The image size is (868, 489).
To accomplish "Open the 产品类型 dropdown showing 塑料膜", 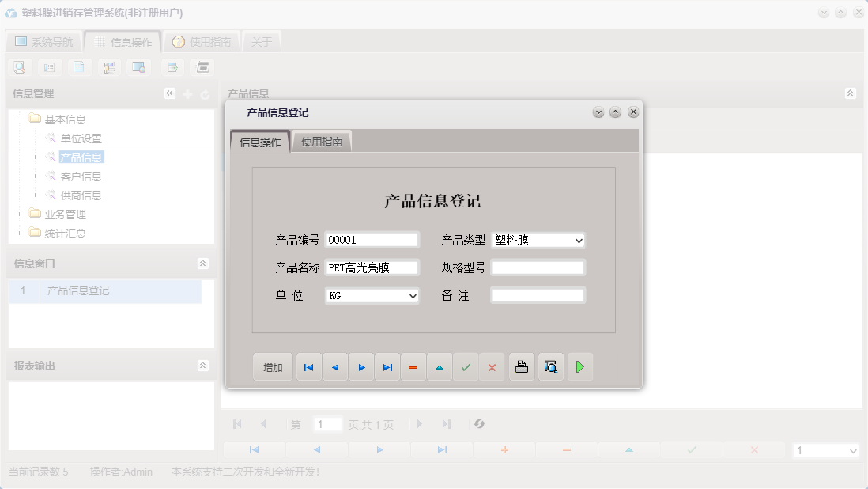I will 578,240.
